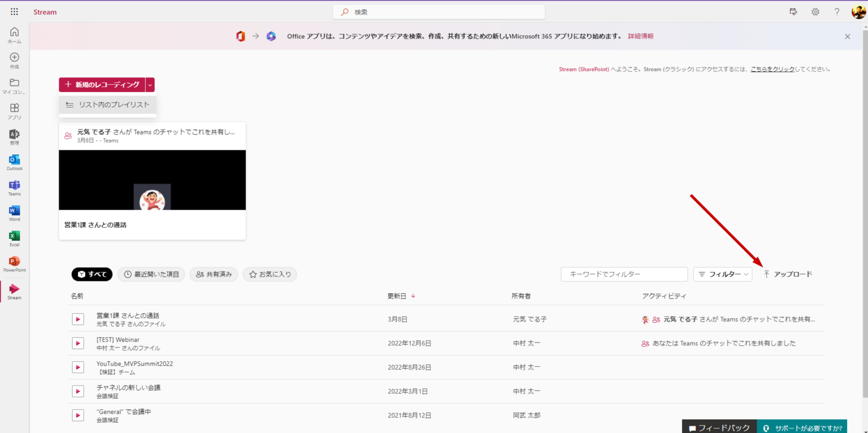The image size is (868, 433).
Task: Sort by the 更新日 column header
Action: pos(397,296)
